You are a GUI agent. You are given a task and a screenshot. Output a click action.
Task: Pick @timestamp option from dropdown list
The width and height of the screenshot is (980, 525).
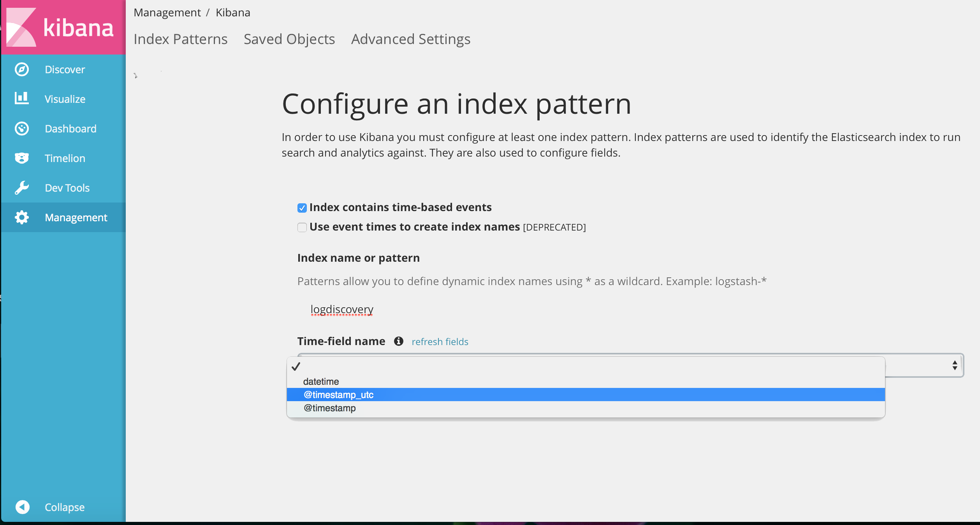point(329,408)
